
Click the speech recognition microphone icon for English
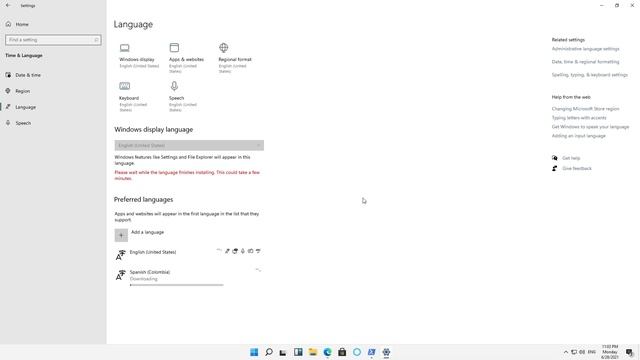pos(242,251)
